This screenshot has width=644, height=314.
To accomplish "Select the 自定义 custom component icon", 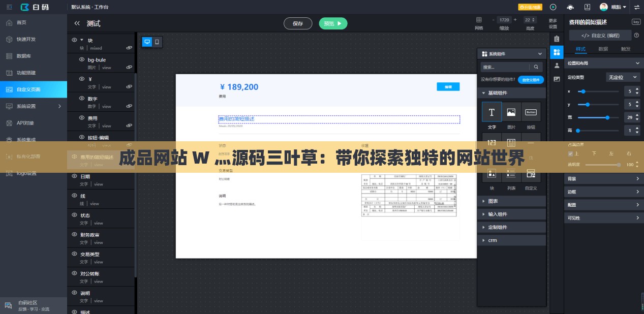I will (x=530, y=173).
